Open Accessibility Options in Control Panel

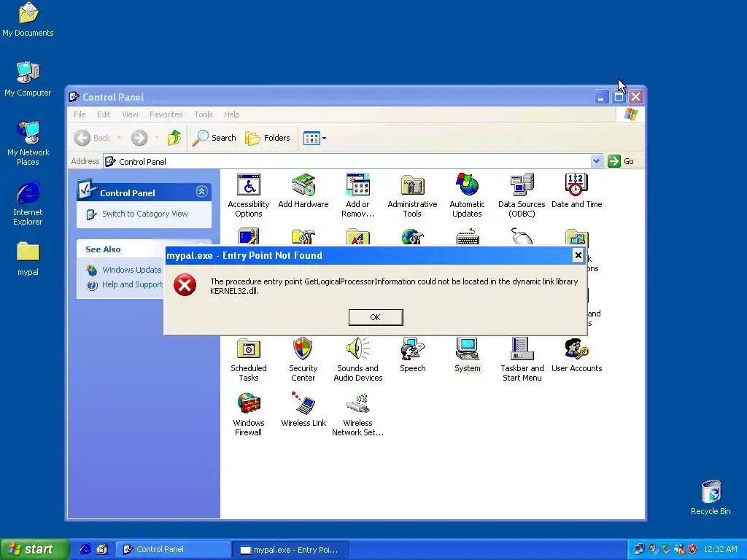(248, 195)
